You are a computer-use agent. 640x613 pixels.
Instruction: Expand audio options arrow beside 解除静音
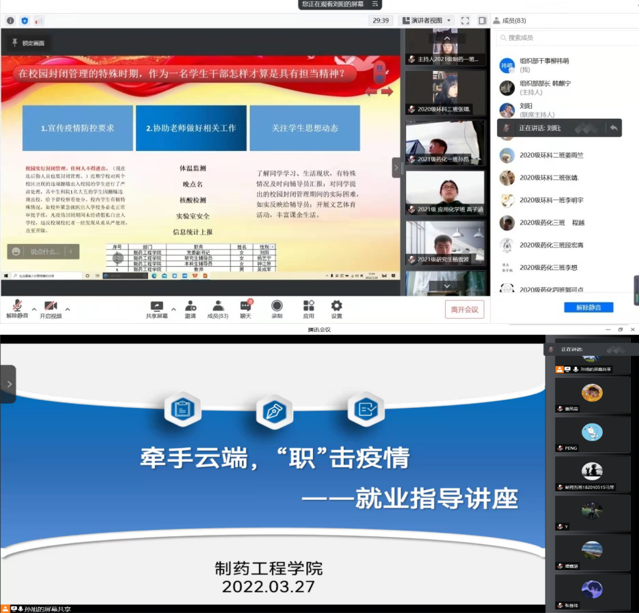tap(33, 307)
